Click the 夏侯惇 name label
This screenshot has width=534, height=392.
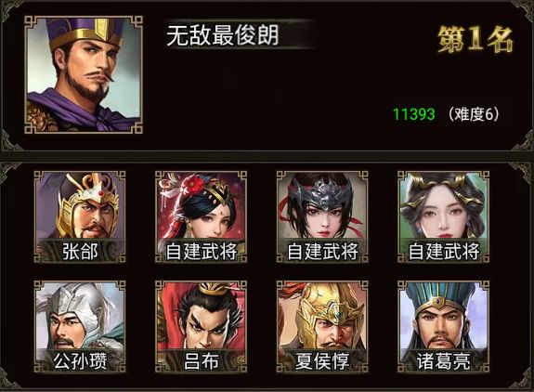322,360
